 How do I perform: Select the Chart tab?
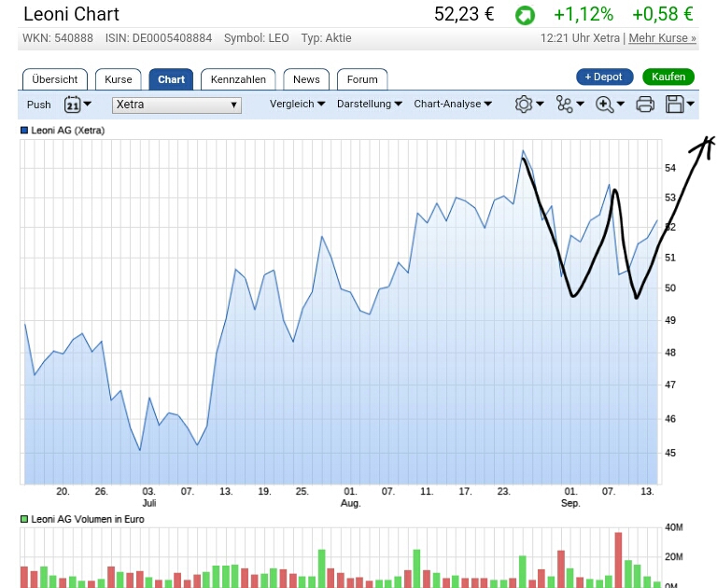coord(171,79)
